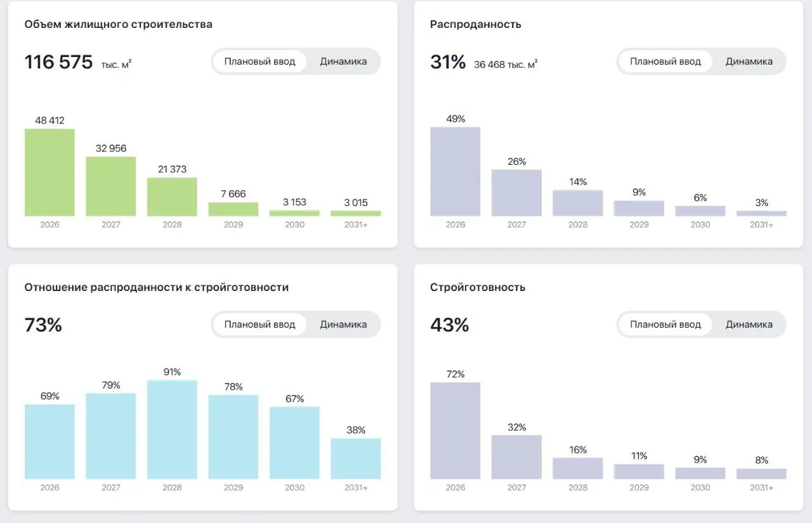Select Плановый ввод in Распроданность card
812x523 pixels.
pos(665,61)
